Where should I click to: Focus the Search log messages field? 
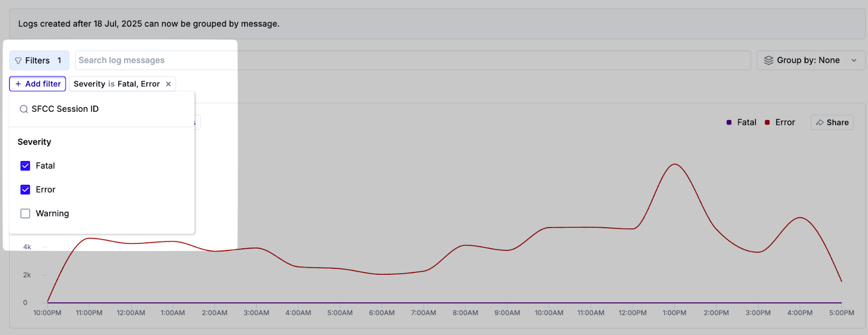coord(412,60)
